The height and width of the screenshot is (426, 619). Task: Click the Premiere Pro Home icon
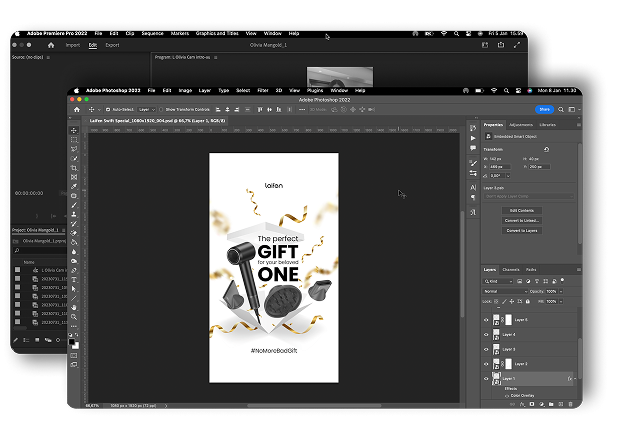pos(51,45)
